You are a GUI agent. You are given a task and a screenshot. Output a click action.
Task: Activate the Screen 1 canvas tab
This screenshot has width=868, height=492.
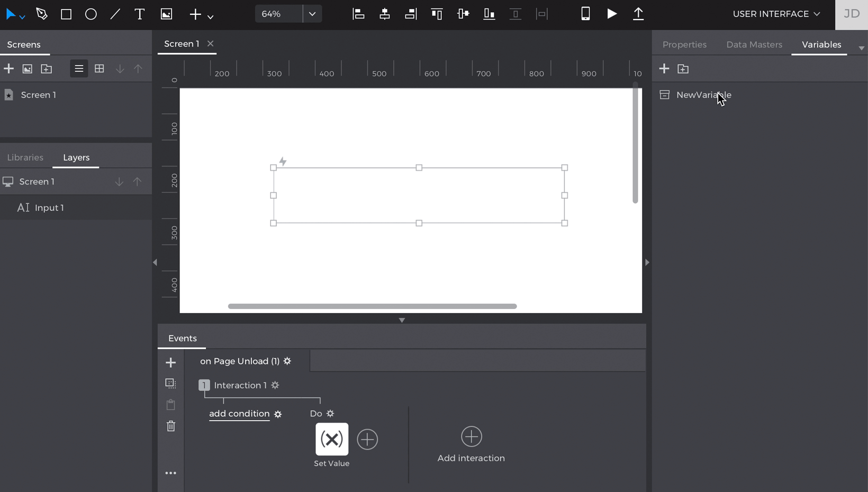click(182, 43)
